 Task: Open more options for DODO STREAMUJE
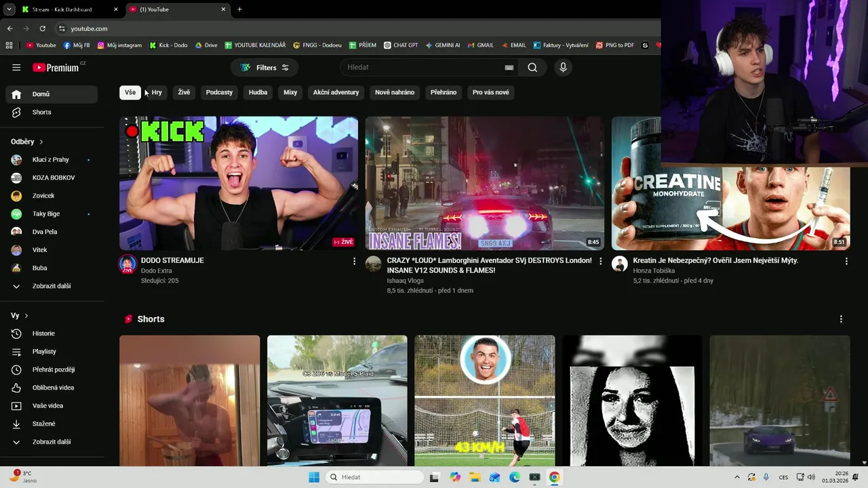tap(354, 261)
